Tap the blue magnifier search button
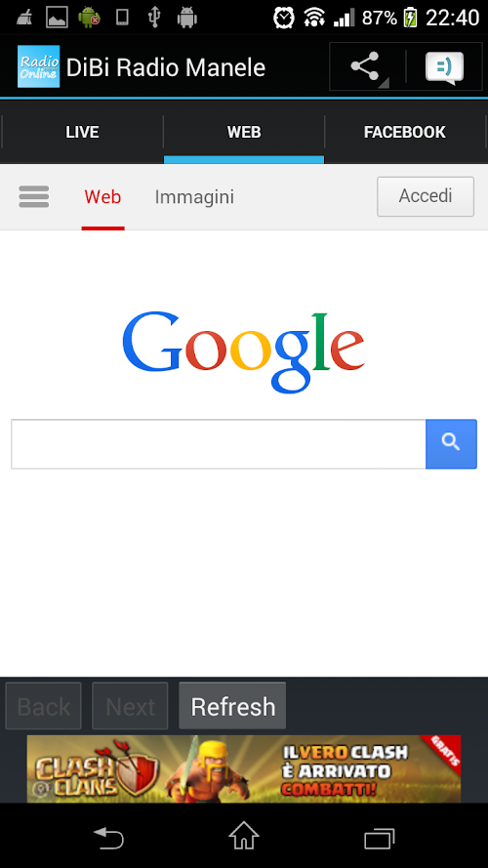 [451, 444]
